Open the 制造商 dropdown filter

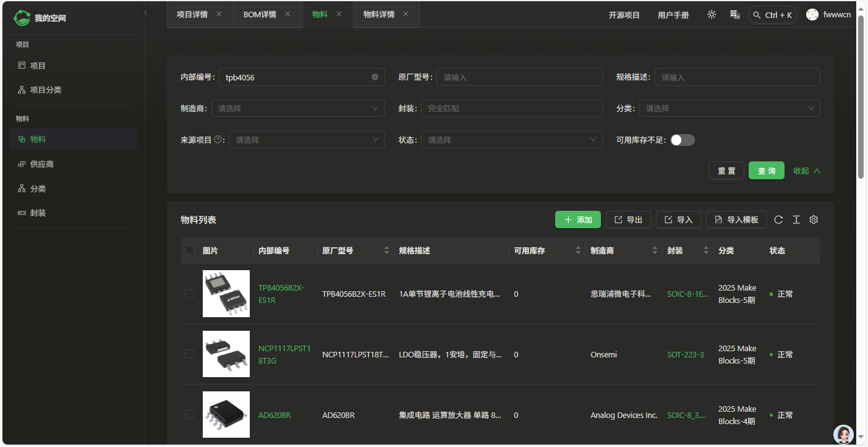tap(297, 108)
